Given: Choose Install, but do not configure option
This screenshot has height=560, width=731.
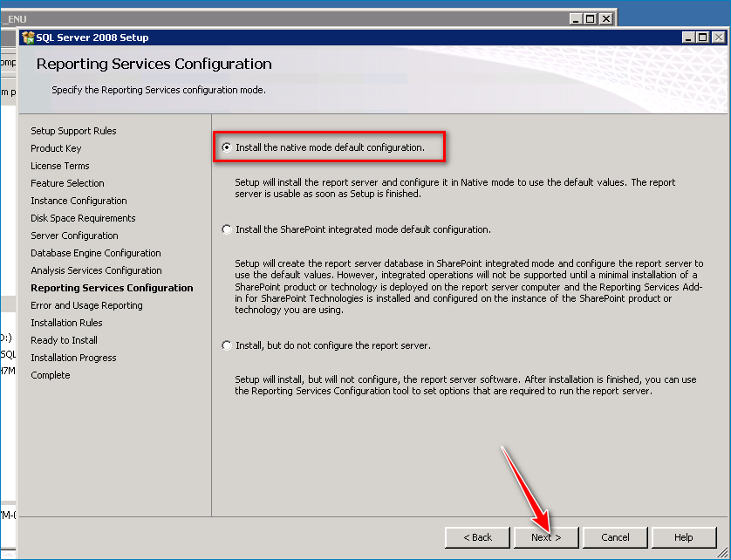Looking at the screenshot, I should pos(227,345).
